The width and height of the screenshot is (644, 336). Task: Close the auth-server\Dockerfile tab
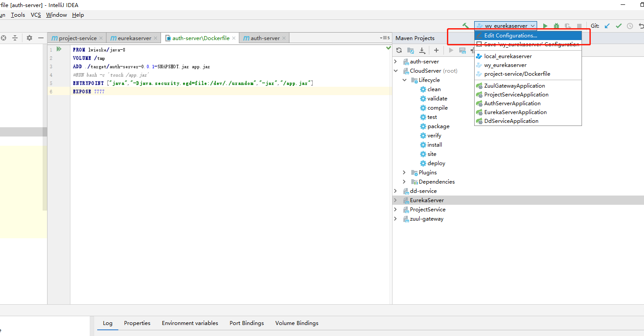tap(234, 38)
